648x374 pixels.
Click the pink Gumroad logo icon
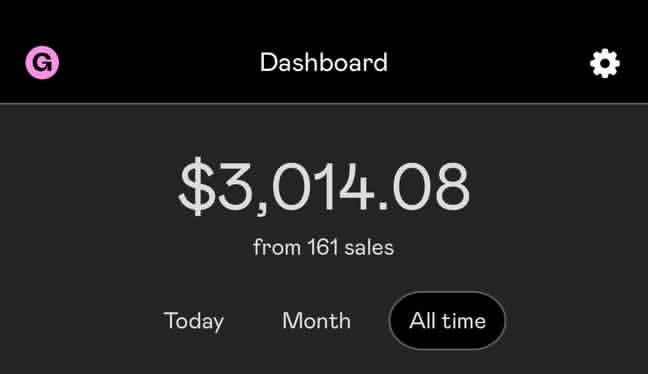[x=42, y=63]
